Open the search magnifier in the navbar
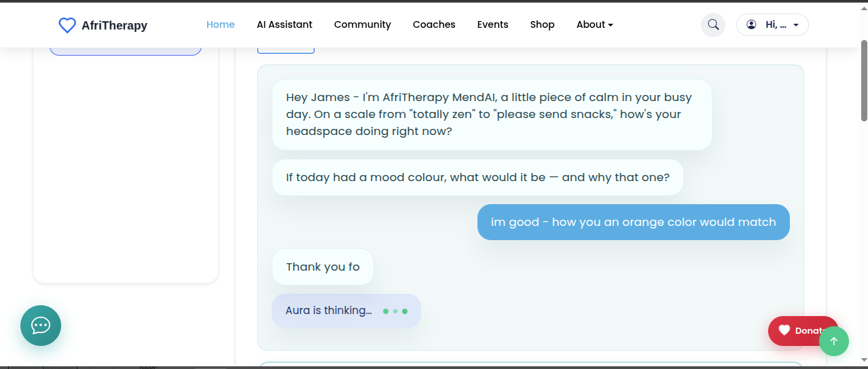The image size is (868, 369). point(713,25)
